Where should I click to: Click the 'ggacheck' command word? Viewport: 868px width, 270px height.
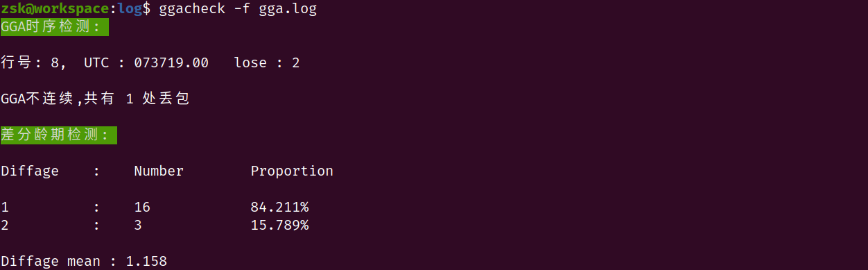[192, 10]
